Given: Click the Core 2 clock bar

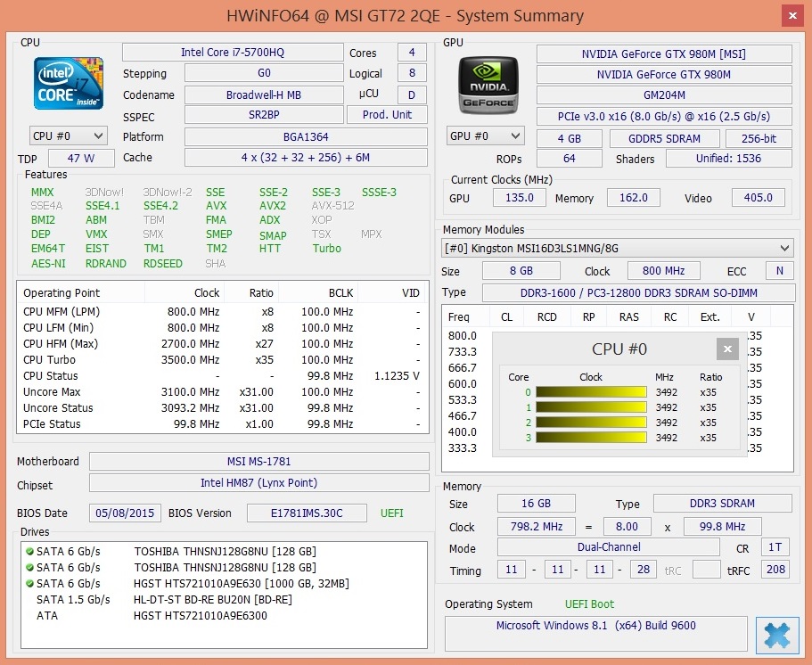Looking at the screenshot, I should click(x=591, y=423).
